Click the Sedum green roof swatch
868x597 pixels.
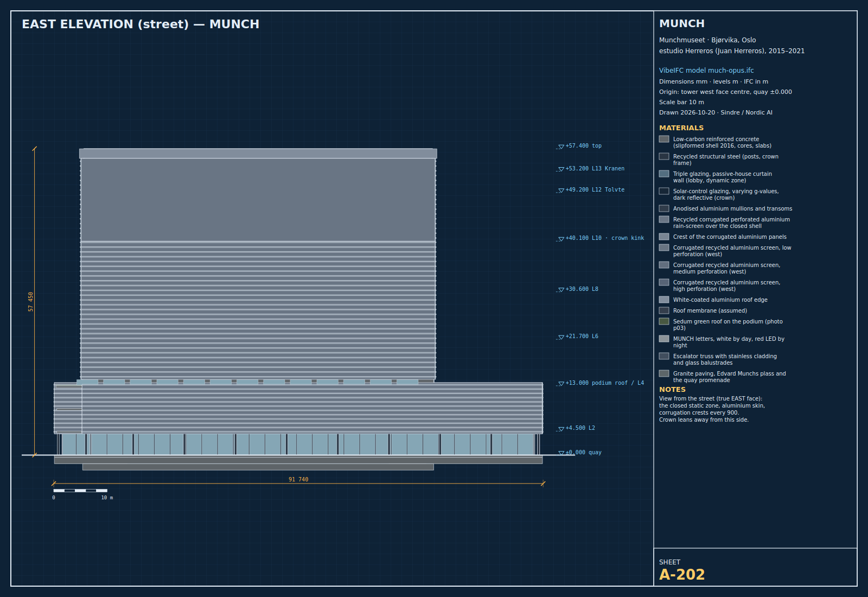664,321
